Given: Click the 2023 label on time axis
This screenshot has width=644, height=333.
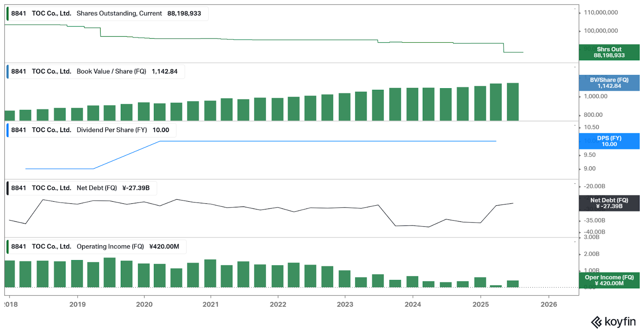Looking at the screenshot, I should coord(345,304).
